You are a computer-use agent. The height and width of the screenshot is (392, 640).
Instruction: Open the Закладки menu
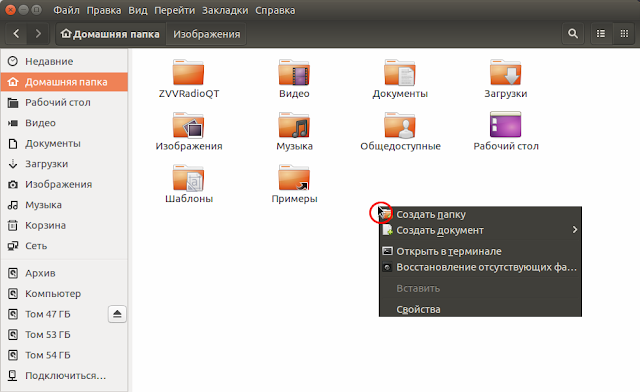225,10
